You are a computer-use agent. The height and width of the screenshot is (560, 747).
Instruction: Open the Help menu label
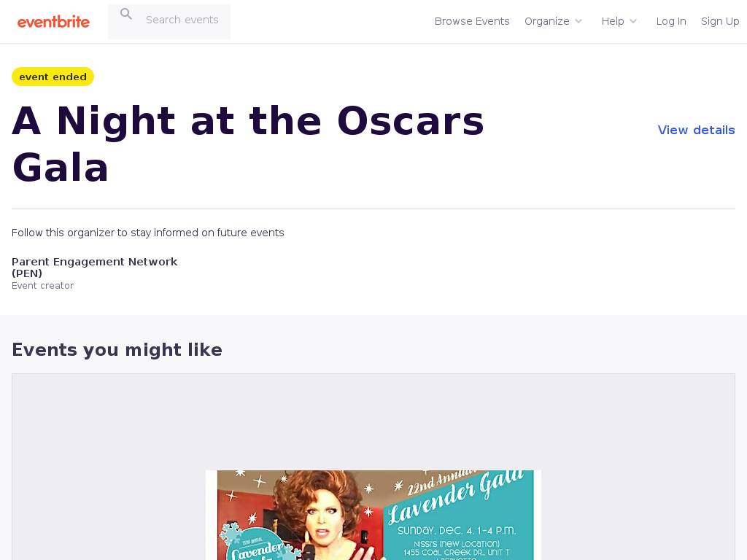[x=612, y=21]
